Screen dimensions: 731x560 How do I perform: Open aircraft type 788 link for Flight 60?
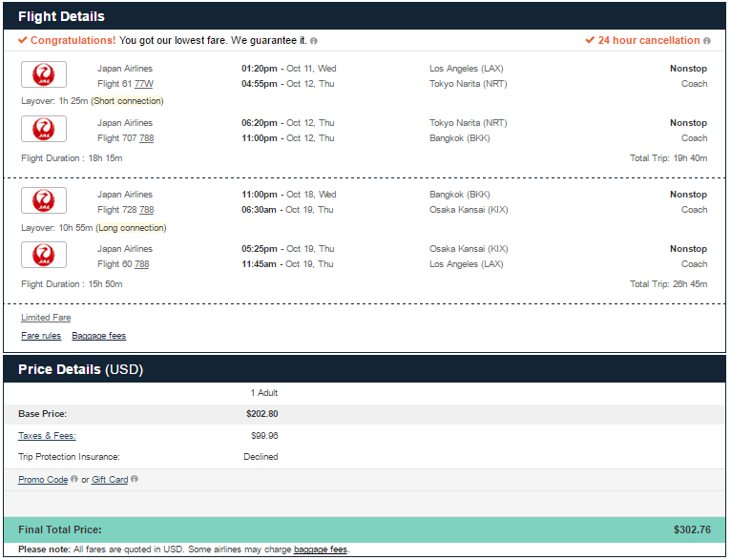pyautogui.click(x=142, y=264)
